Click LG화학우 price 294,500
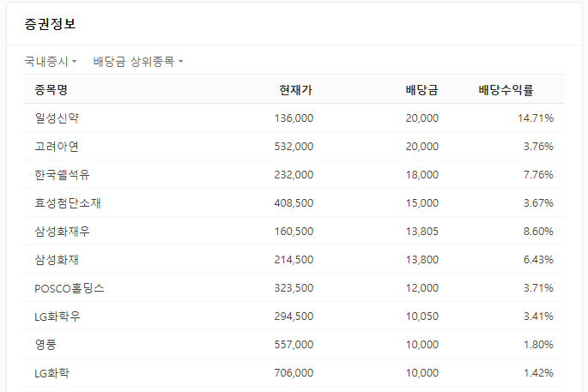 294,317
